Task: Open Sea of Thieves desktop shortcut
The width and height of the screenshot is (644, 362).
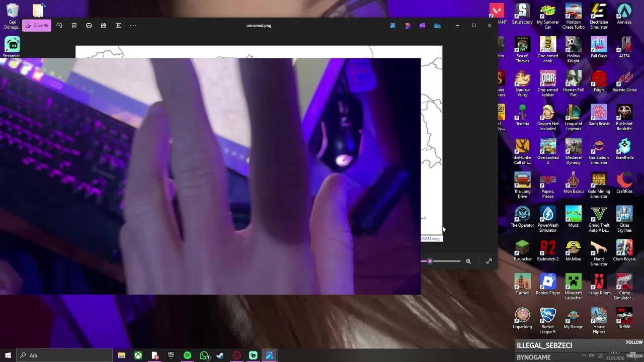Action: [x=522, y=50]
